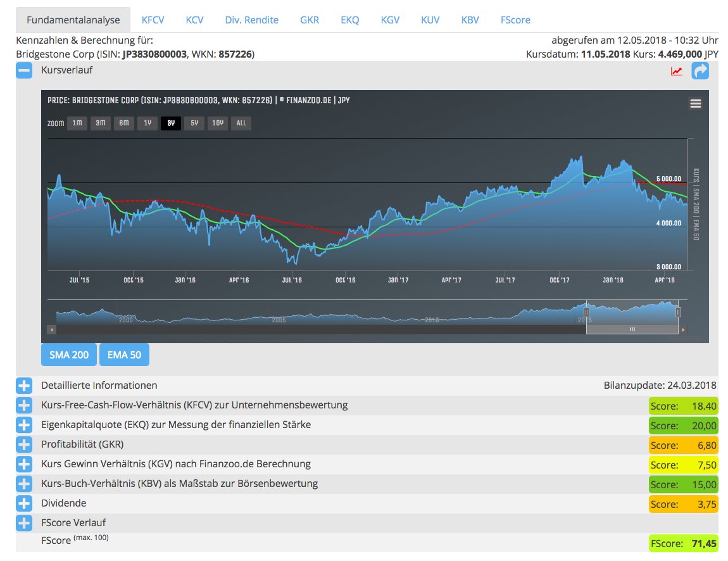Click the KGV score badge 7,50
Viewport: 728px width, 561px height.
coord(684,465)
